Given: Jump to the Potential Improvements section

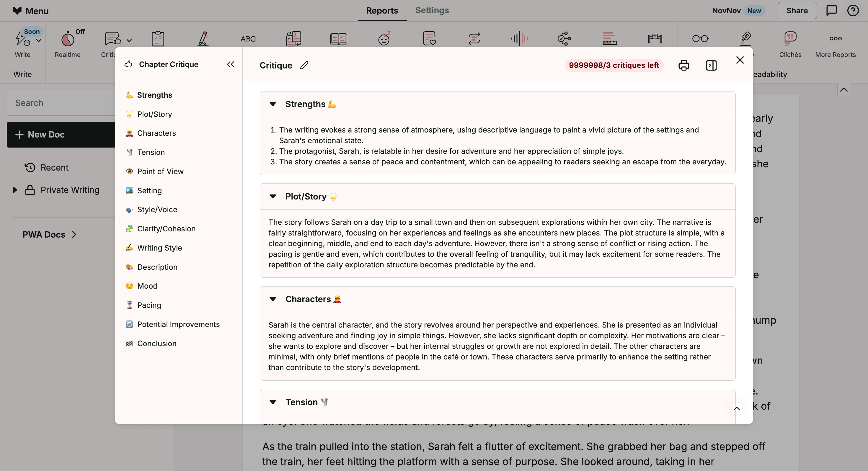Looking at the screenshot, I should click(178, 324).
